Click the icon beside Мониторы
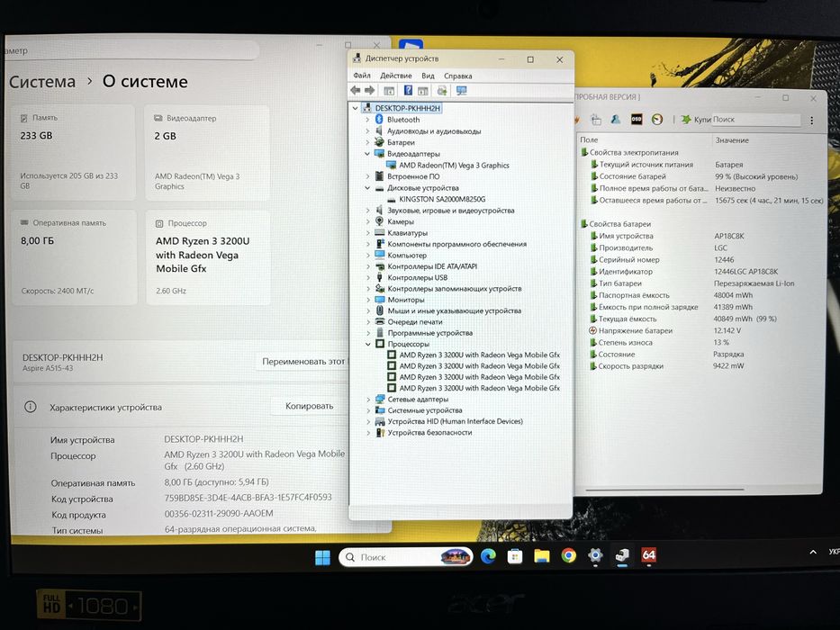 (380, 300)
